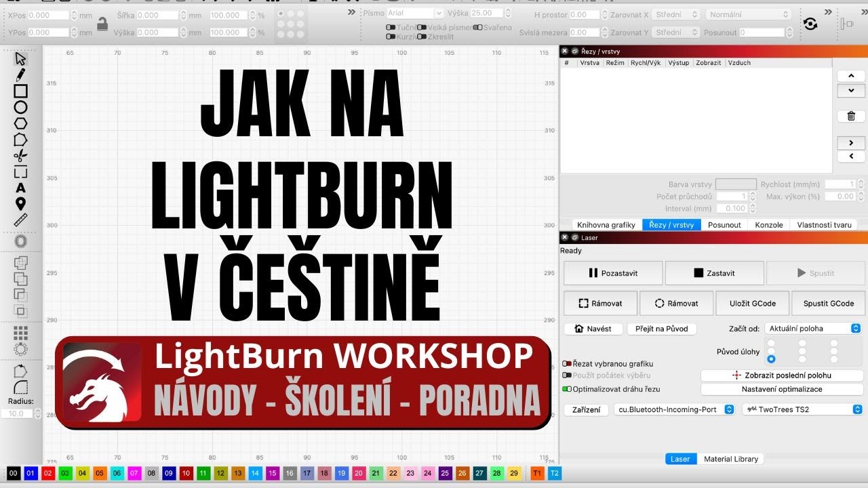Click the boolean intersection icon
This screenshot has width=868, height=488.
[20, 311]
